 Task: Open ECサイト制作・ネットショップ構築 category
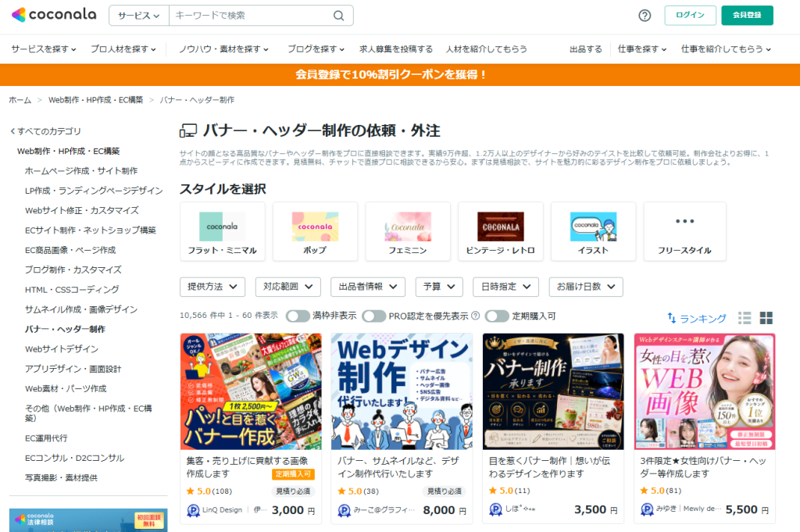click(x=91, y=230)
